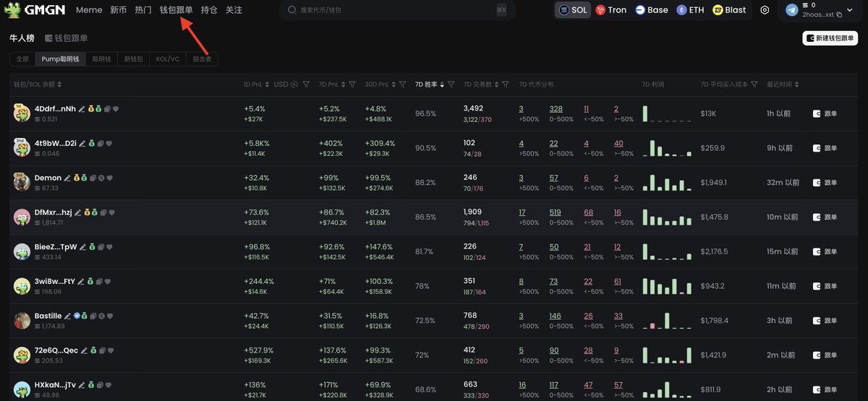The width and height of the screenshot is (868, 401).
Task: Click the token and wallet search field
Action: 396,10
